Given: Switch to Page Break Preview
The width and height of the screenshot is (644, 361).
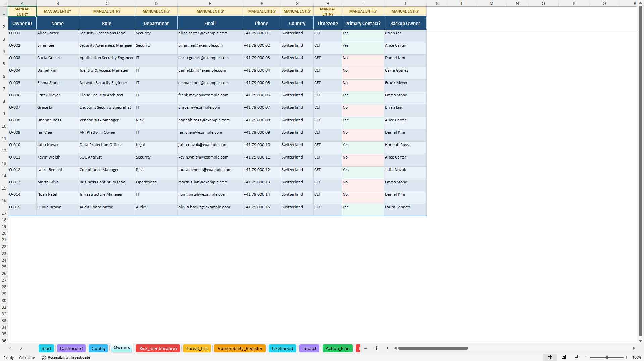Looking at the screenshot, I should pyautogui.click(x=577, y=357).
